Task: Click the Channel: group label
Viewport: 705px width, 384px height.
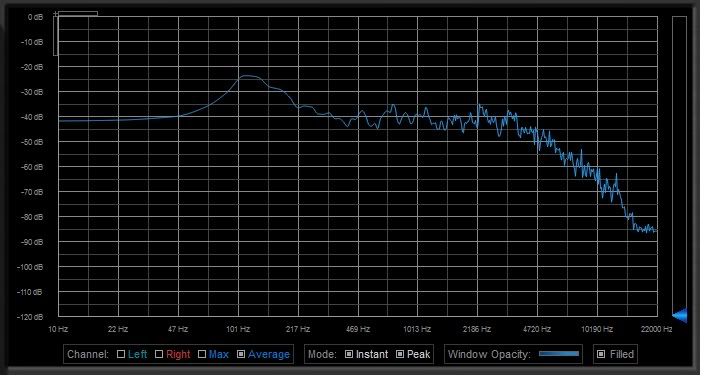Action: tap(88, 354)
